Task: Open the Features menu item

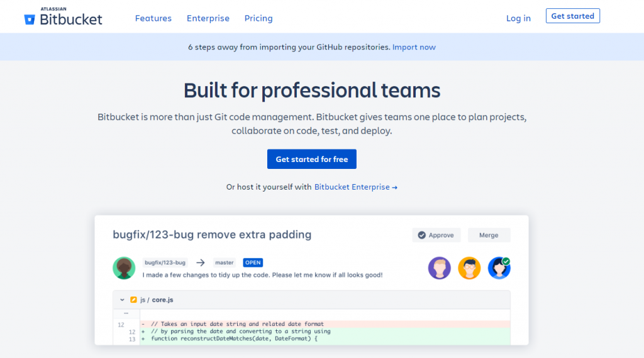Action: pos(153,18)
